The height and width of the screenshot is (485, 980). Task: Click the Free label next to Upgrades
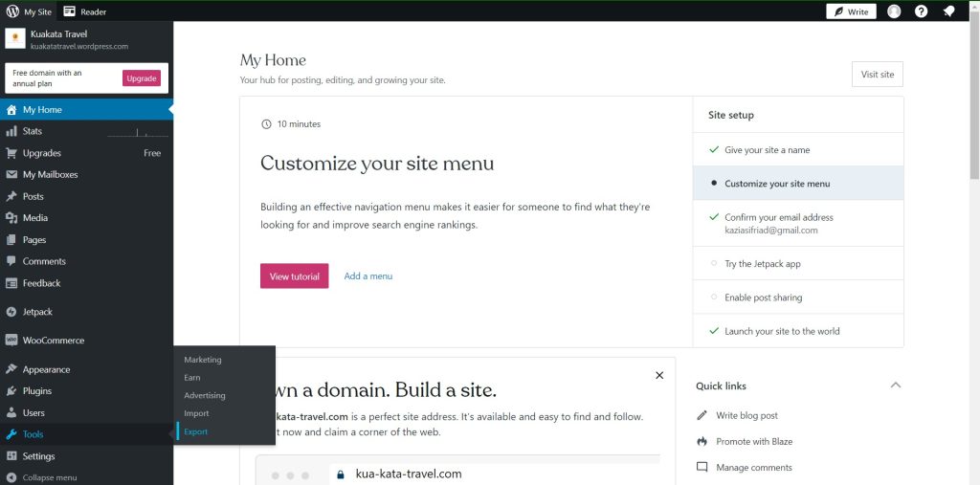(152, 153)
